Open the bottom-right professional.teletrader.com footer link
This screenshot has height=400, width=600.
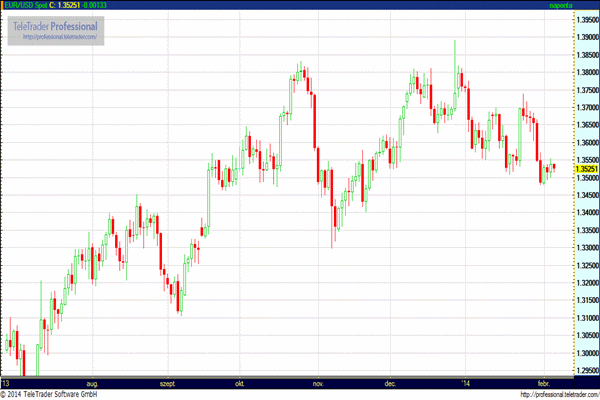(560, 394)
